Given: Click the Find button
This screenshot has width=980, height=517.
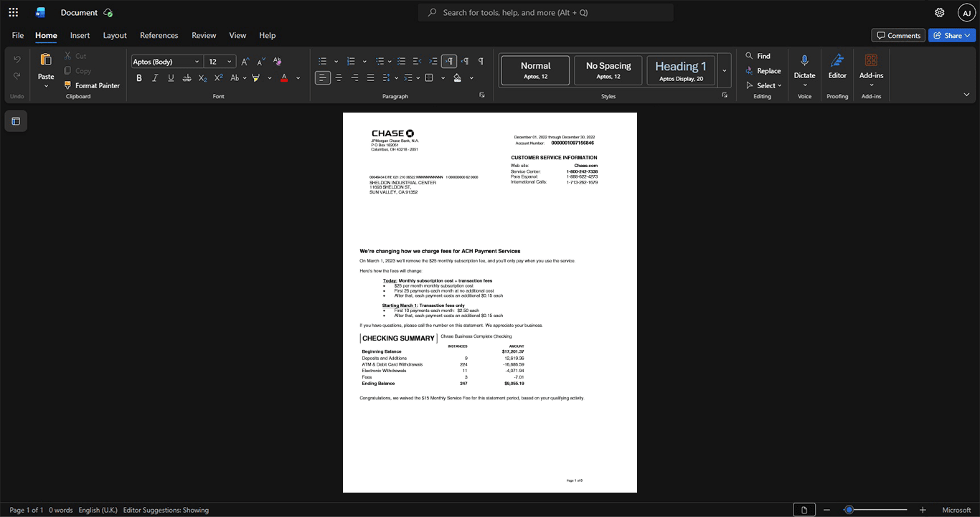Looking at the screenshot, I should click(x=758, y=56).
